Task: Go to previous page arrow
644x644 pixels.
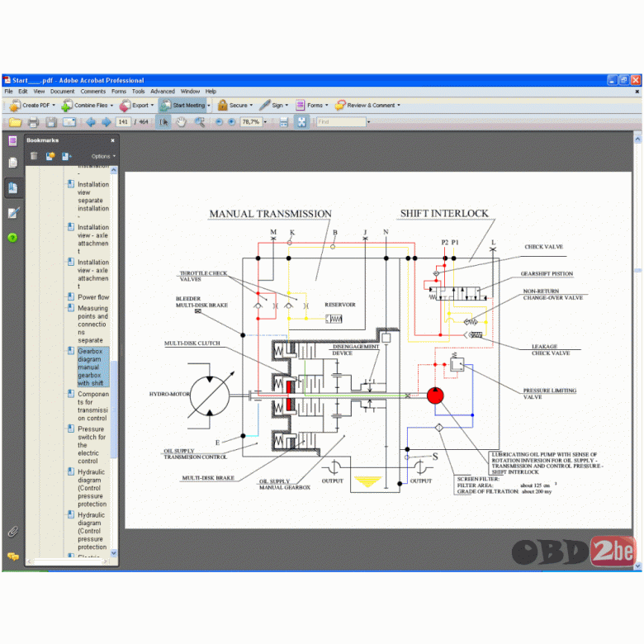Action: click(x=91, y=122)
